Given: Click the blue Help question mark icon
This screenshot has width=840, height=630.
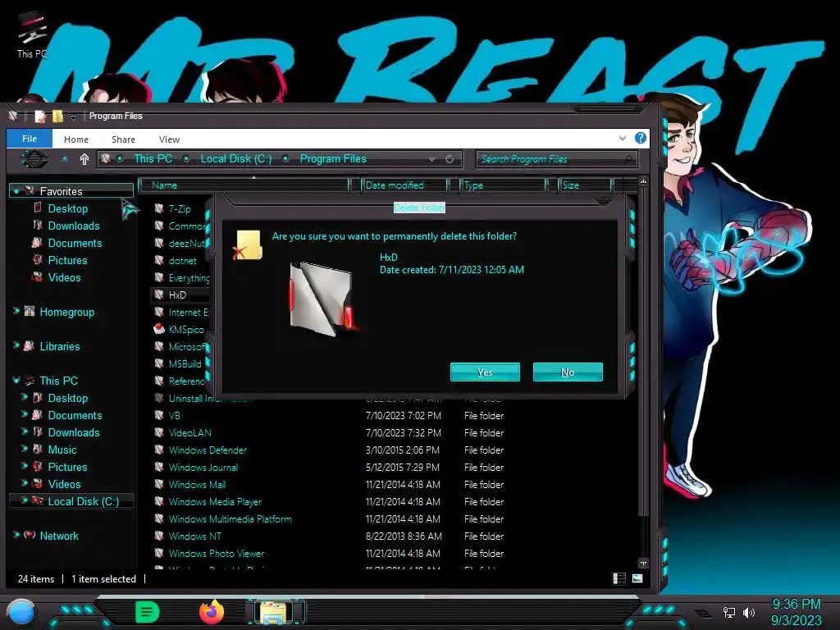Looking at the screenshot, I should pyautogui.click(x=640, y=138).
